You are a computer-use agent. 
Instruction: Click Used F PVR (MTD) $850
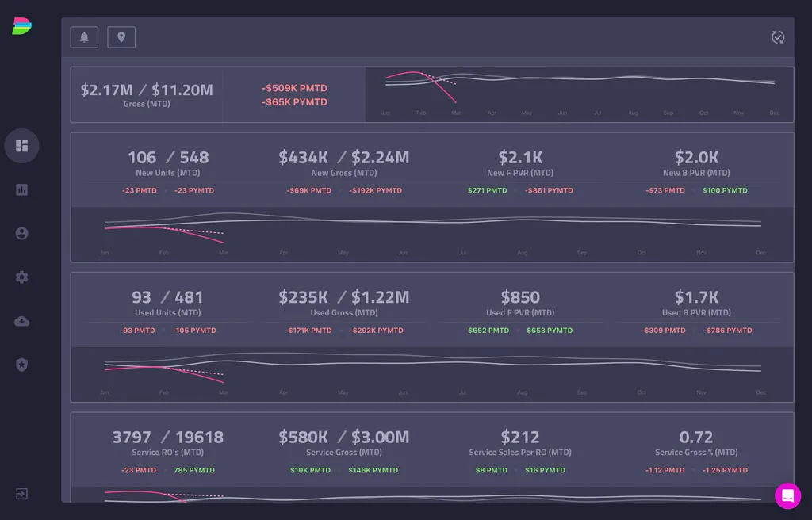(x=520, y=296)
